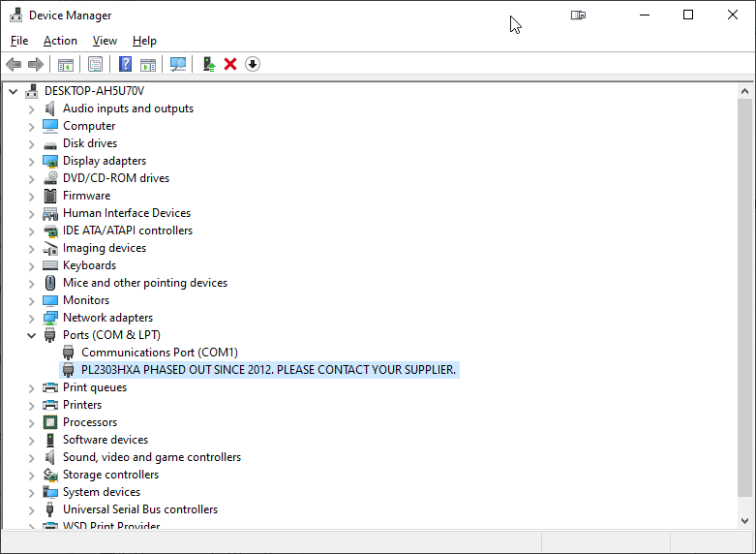756x554 pixels.
Task: Click the Back arrow toolbar icon
Action: 14,64
